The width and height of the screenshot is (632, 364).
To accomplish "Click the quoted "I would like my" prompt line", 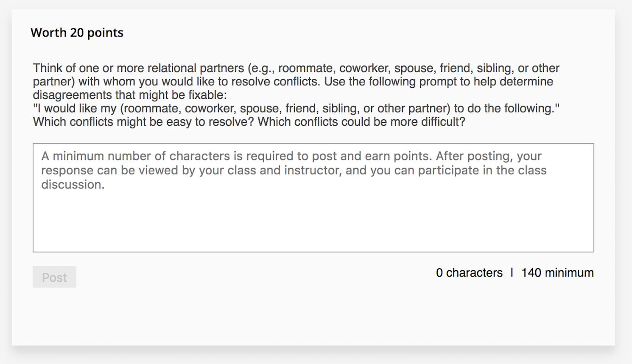I will pos(75,108).
